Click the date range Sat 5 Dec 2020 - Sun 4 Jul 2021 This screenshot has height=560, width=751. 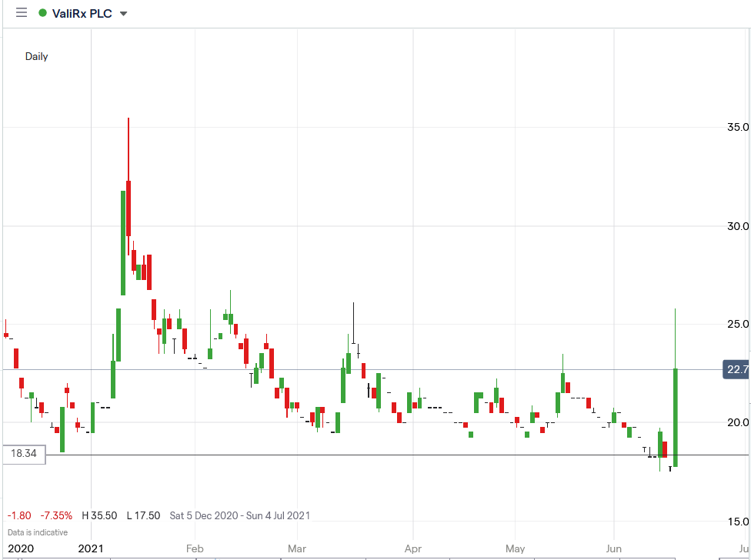tap(240, 515)
